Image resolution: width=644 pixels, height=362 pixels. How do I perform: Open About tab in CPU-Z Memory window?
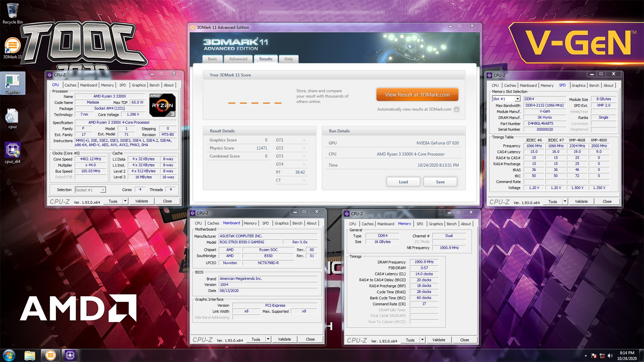[x=466, y=224]
